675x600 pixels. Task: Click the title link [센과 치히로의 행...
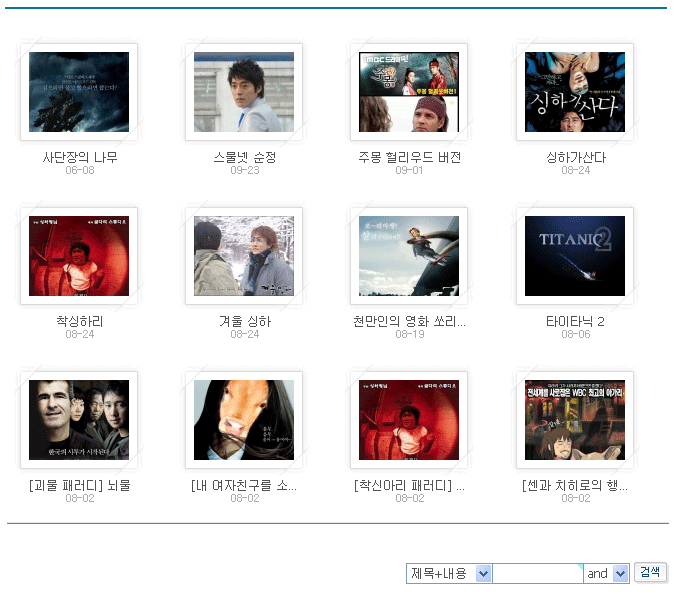coord(575,485)
